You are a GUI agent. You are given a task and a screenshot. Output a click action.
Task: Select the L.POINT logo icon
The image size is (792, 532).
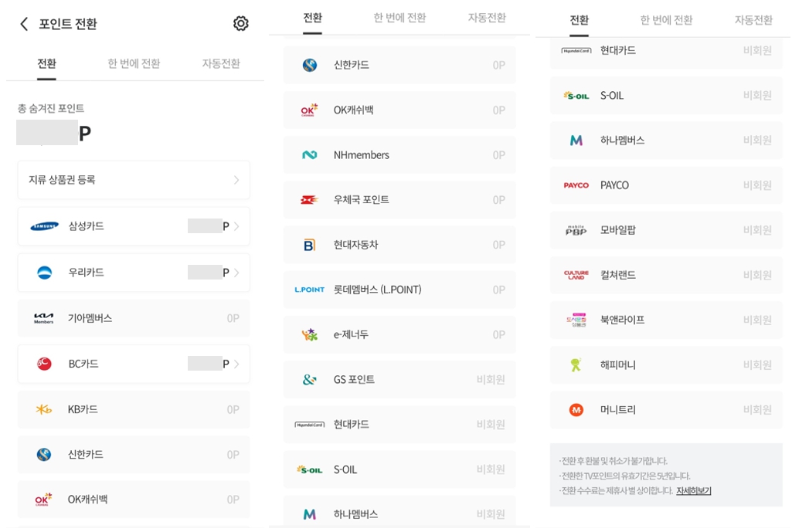click(311, 290)
